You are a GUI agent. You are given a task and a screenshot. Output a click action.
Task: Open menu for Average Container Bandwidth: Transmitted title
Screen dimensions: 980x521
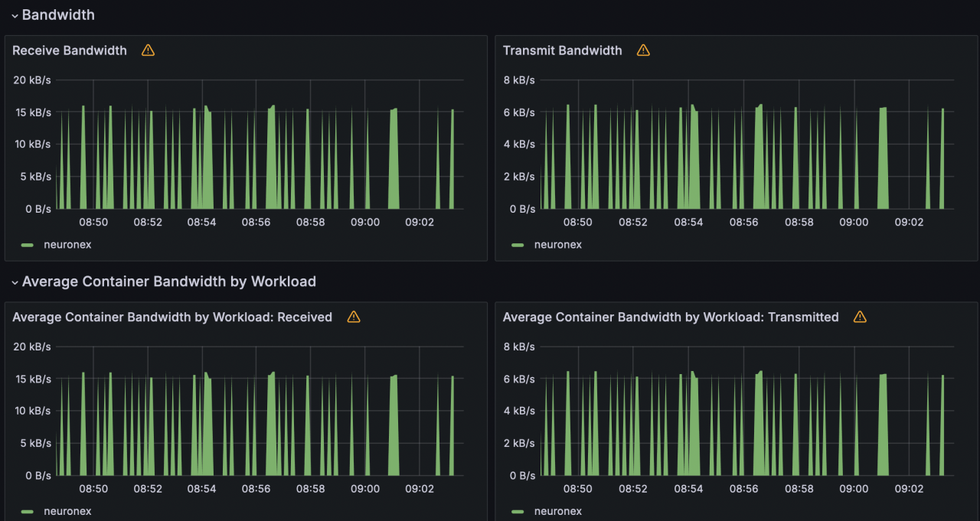(x=670, y=317)
